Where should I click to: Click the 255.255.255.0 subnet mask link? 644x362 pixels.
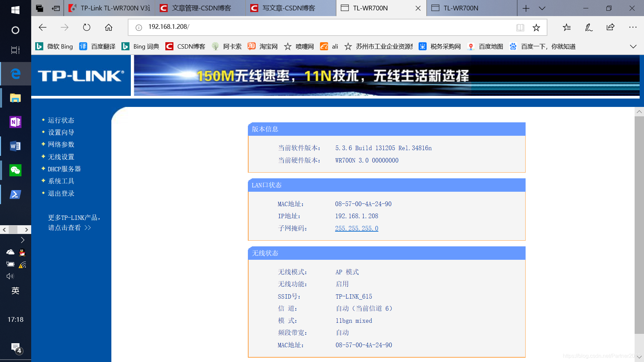point(357,228)
